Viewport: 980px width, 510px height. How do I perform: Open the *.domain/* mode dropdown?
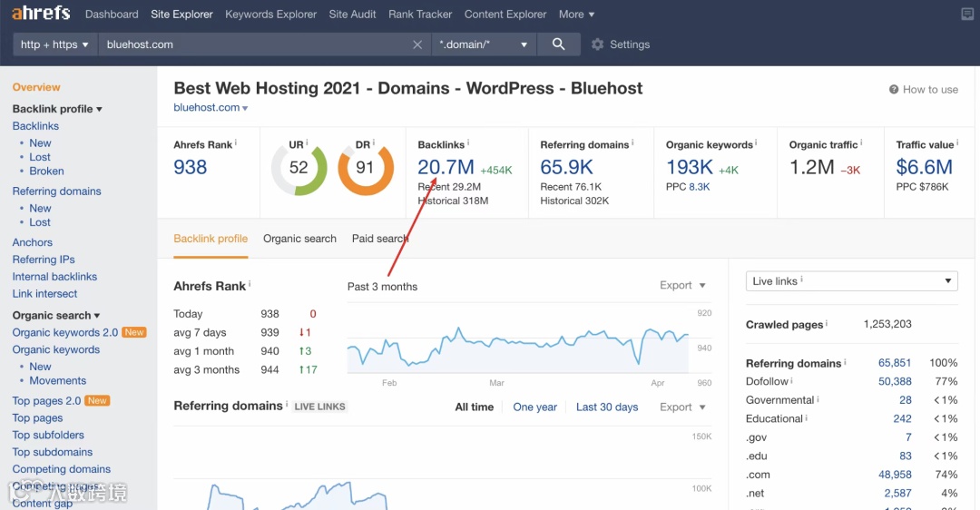pyautogui.click(x=484, y=44)
